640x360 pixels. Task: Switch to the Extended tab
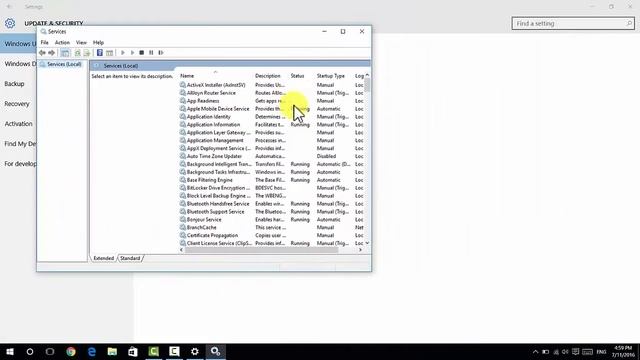(x=104, y=258)
